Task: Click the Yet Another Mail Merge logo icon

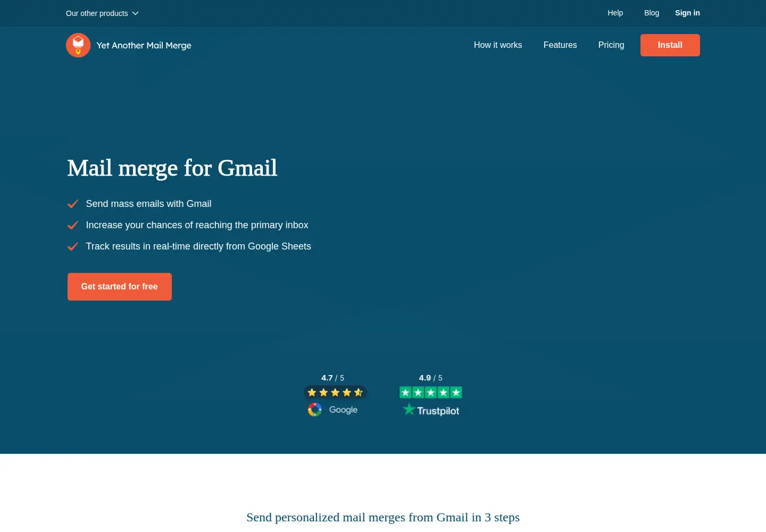Action: pos(78,45)
